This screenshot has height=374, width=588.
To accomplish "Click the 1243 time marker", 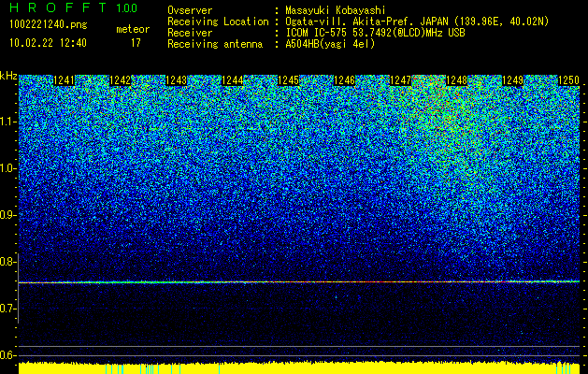I will pos(177,80).
